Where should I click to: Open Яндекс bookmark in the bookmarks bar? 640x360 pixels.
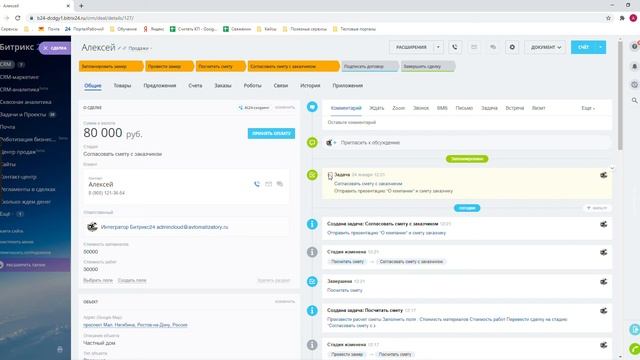point(153,29)
